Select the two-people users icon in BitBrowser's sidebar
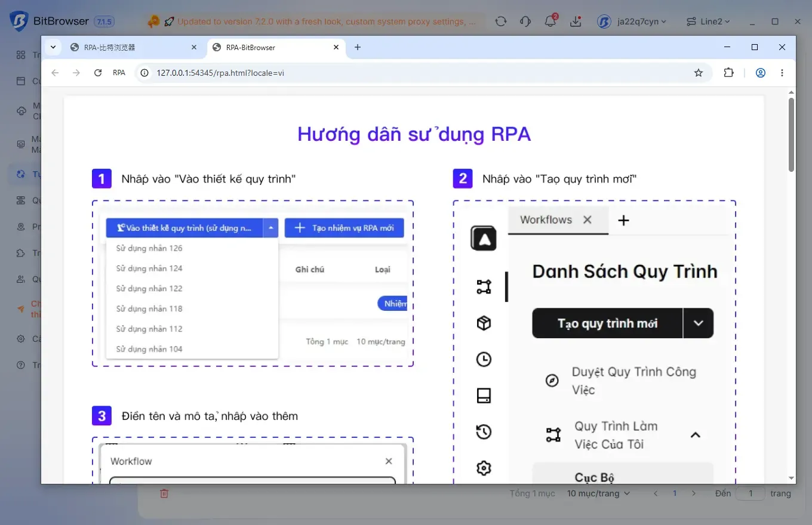Image resolution: width=812 pixels, height=525 pixels. pyautogui.click(x=21, y=279)
